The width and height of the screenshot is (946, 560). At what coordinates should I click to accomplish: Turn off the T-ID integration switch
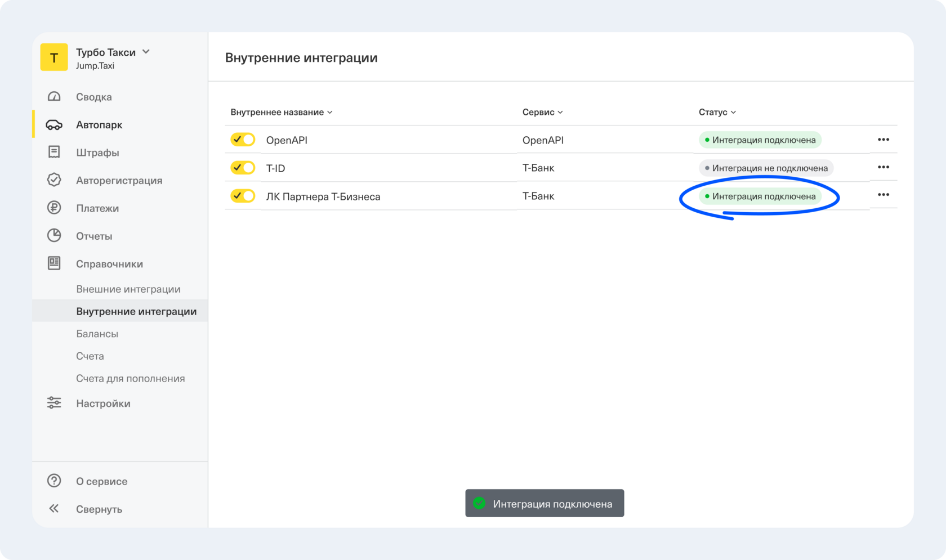(x=243, y=168)
